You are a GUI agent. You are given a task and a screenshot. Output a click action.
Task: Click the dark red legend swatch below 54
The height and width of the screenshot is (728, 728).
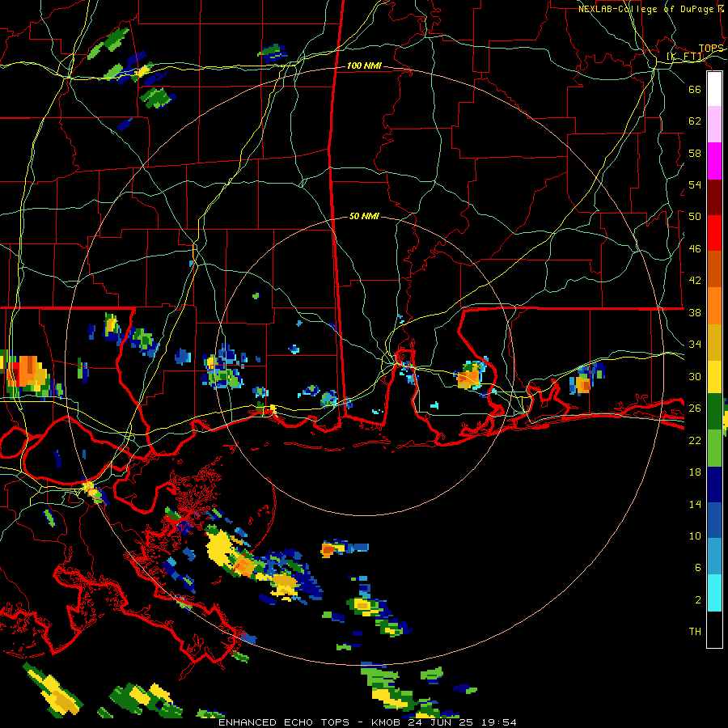pyautogui.click(x=714, y=197)
